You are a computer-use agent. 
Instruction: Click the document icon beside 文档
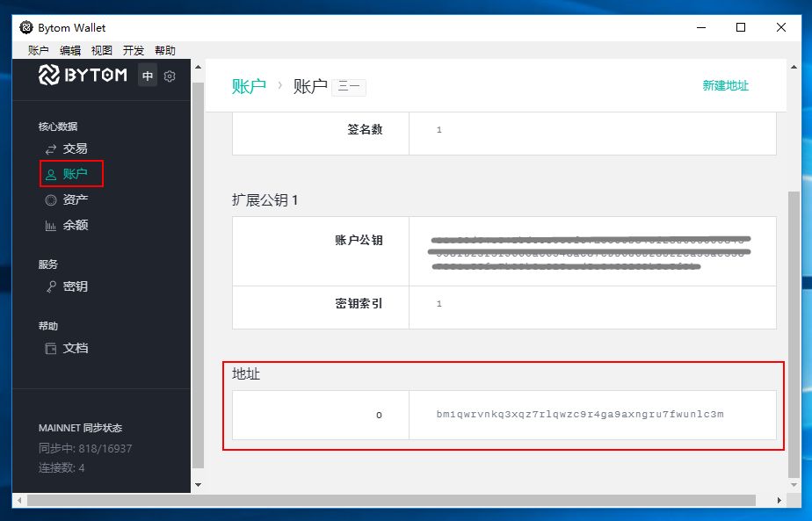tap(51, 349)
